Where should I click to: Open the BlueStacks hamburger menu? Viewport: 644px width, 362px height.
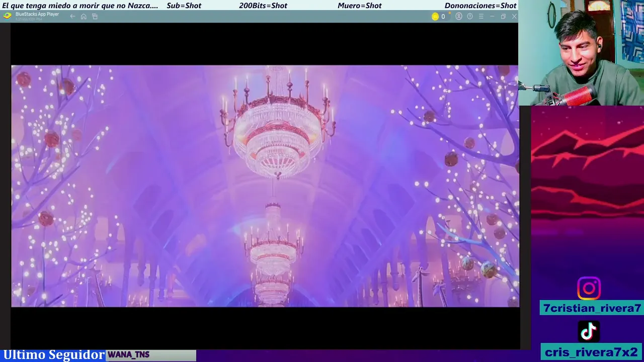point(481,17)
